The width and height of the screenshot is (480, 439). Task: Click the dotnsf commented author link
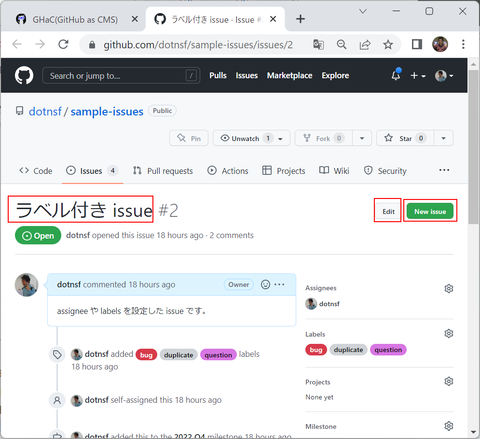69,284
